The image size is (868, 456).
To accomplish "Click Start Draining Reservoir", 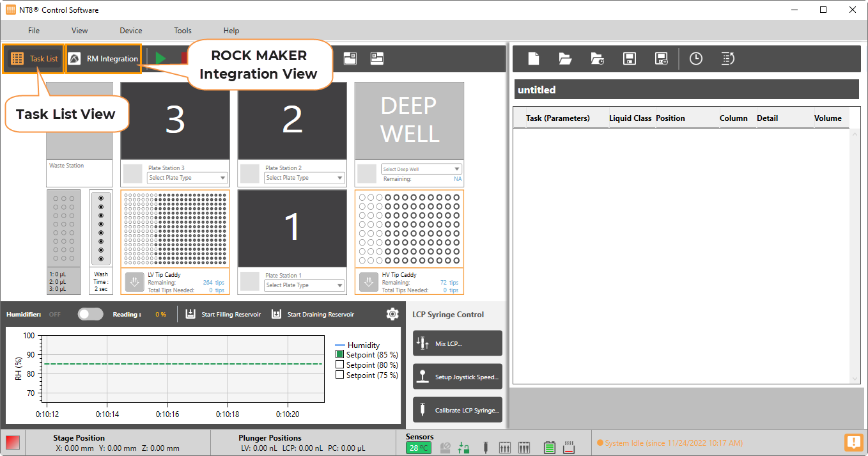I will point(313,314).
